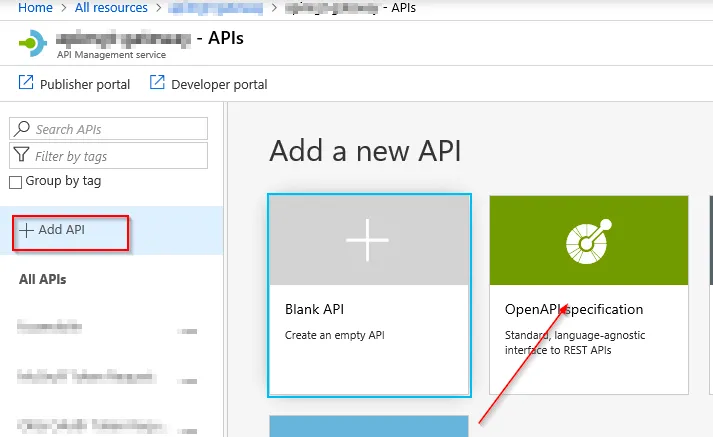Click the plus icon next to Add API
This screenshot has height=437, width=713.
(x=26, y=230)
